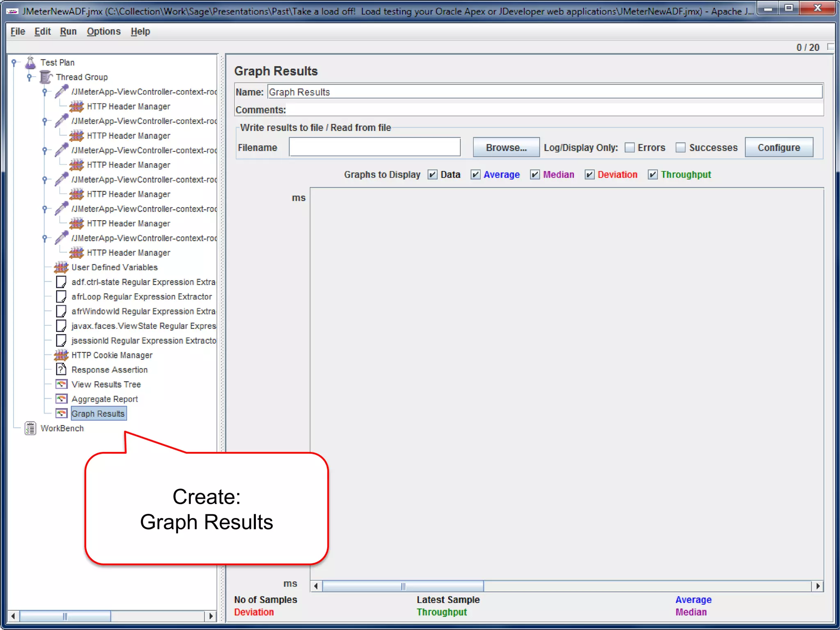This screenshot has height=630, width=840.
Task: Collapse the fifth JMeterApp sampler node
Action: (45, 209)
